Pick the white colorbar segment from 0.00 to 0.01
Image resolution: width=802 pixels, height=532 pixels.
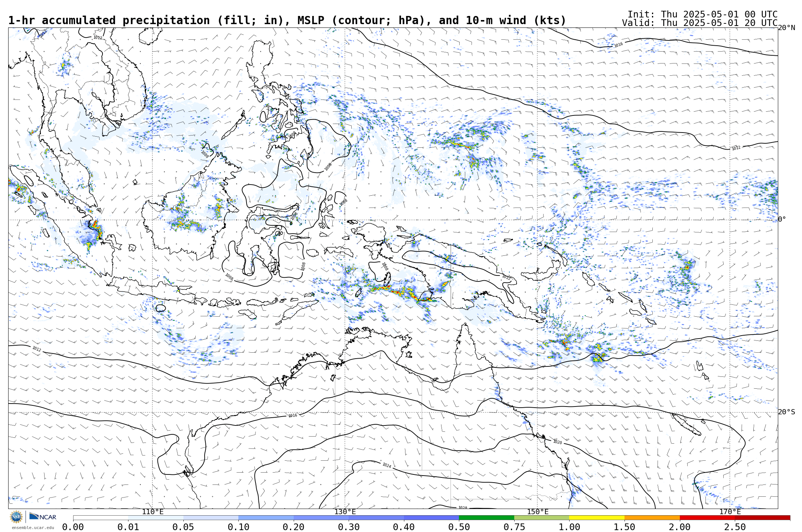click(101, 518)
